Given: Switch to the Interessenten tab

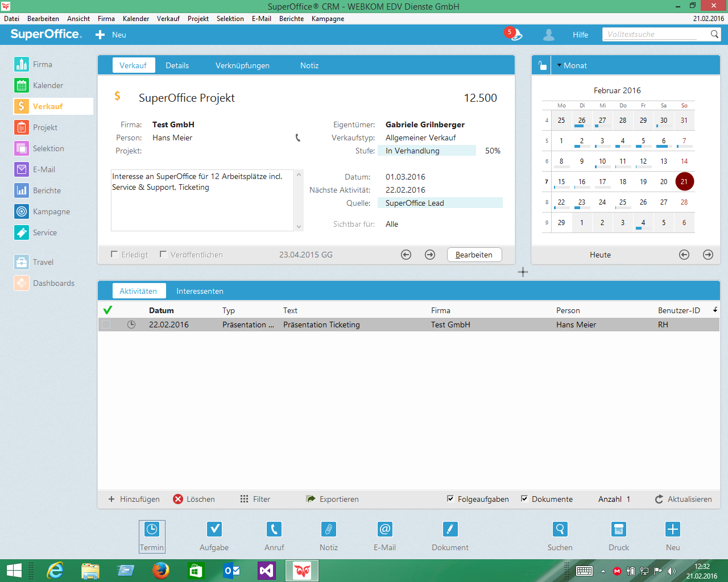Looking at the screenshot, I should pyautogui.click(x=200, y=291).
